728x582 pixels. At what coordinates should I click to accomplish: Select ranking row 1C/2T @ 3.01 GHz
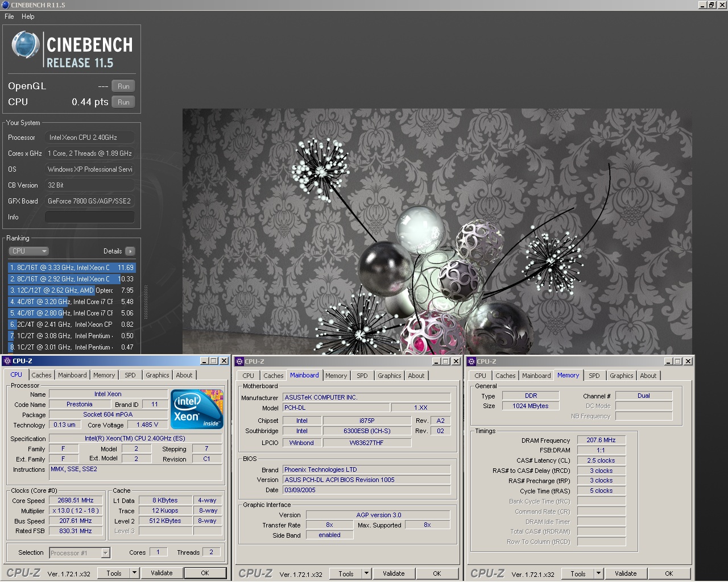(x=72, y=347)
